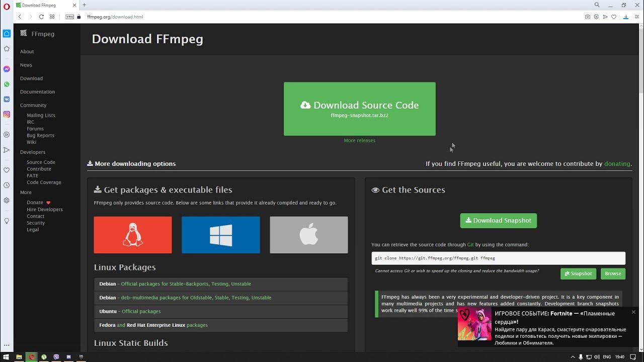
Task: Select the Windows logo tile
Action: (221, 235)
